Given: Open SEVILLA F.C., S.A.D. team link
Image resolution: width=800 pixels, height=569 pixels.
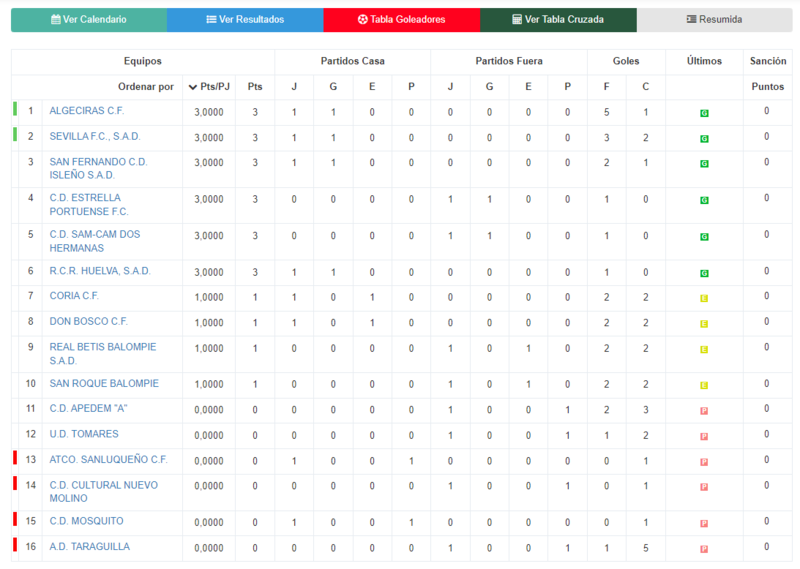Looking at the screenshot, I should tap(95, 136).
